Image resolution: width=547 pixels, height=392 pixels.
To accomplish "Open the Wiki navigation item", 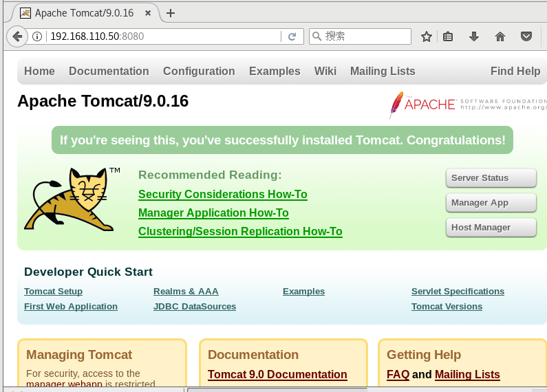I will point(325,71).
